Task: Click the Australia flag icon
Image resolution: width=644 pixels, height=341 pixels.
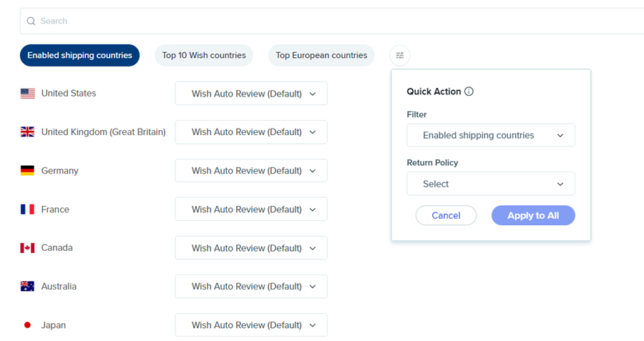Action: point(28,287)
